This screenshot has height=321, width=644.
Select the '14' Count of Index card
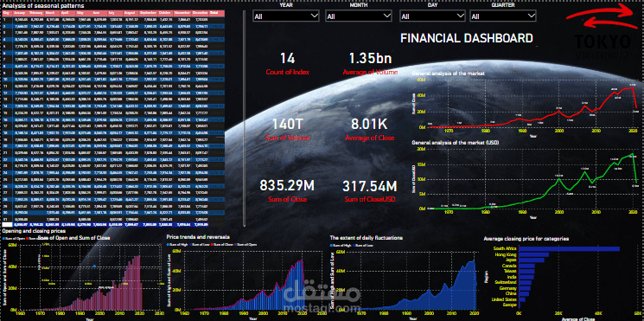288,63
